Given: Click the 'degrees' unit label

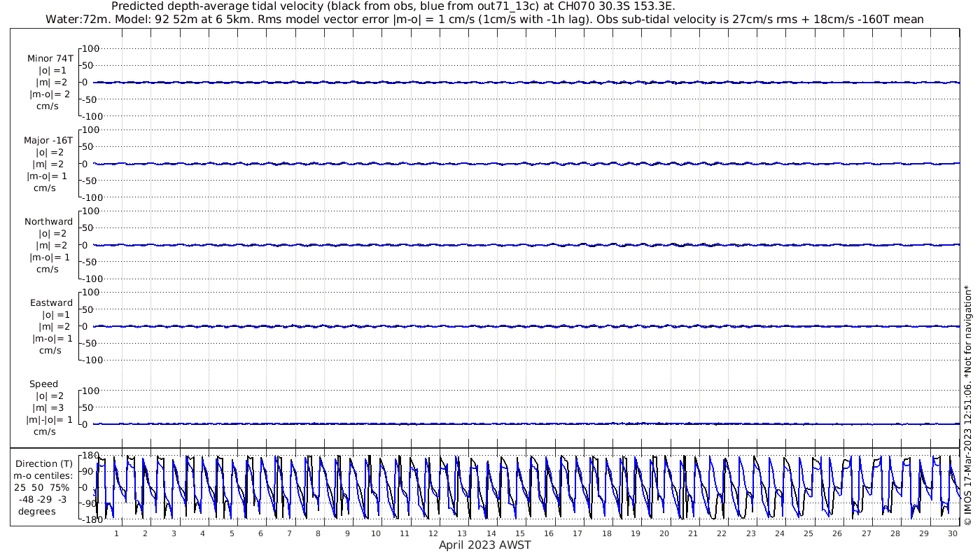Looking at the screenshot, I should (x=36, y=511).
